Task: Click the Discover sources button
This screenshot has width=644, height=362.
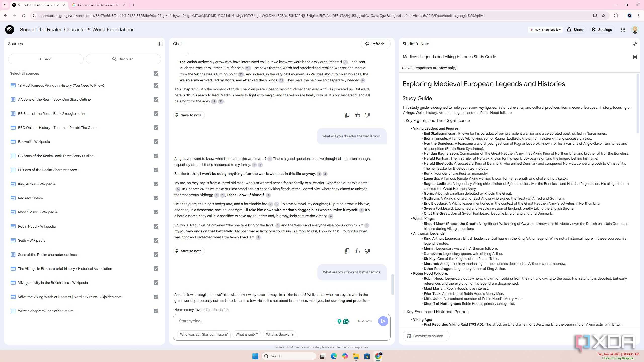Action: [123, 59]
